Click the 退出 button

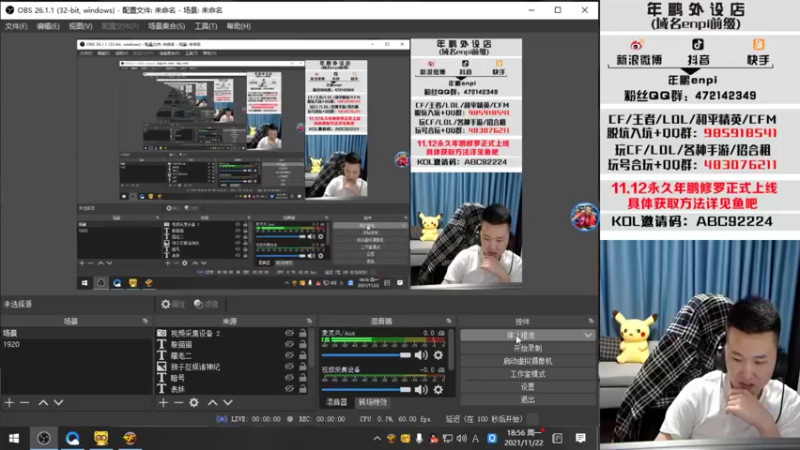click(528, 399)
